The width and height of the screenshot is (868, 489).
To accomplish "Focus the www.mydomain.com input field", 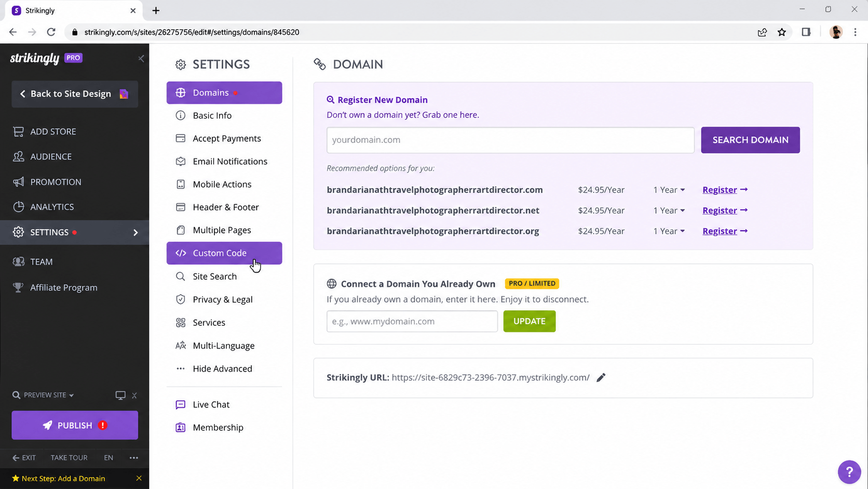I will point(412,321).
